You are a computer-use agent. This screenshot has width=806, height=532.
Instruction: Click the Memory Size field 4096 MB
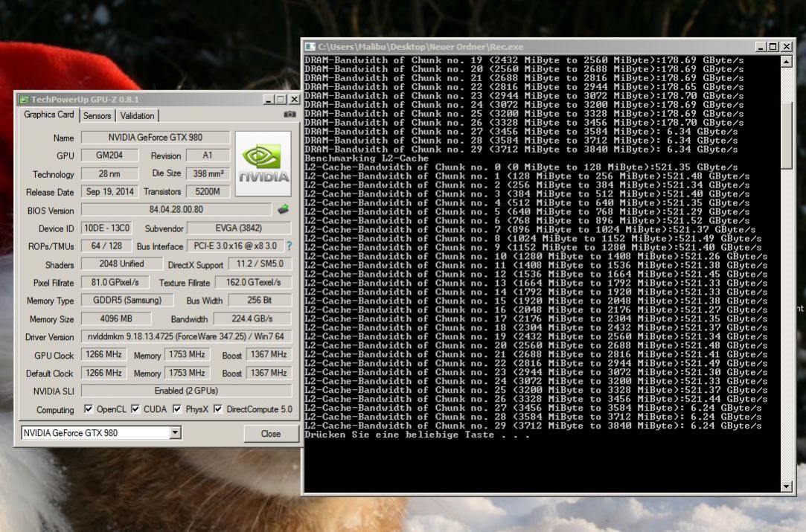[x=116, y=318]
